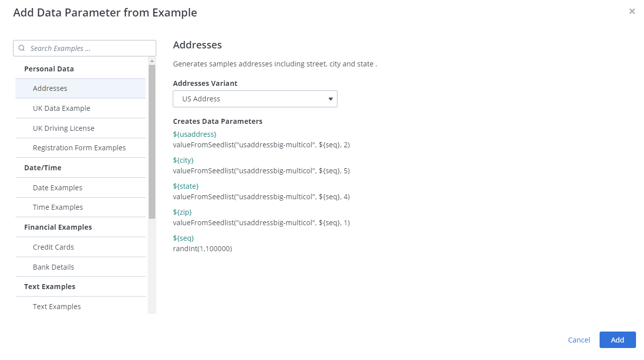Click the Add button
The width and height of the screenshot is (644, 360).
618,340
